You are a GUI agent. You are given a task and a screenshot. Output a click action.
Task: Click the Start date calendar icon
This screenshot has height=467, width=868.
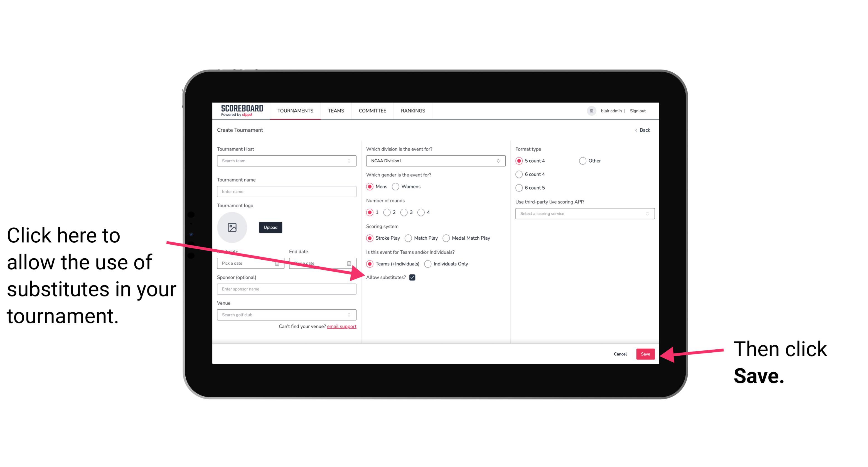(278, 263)
